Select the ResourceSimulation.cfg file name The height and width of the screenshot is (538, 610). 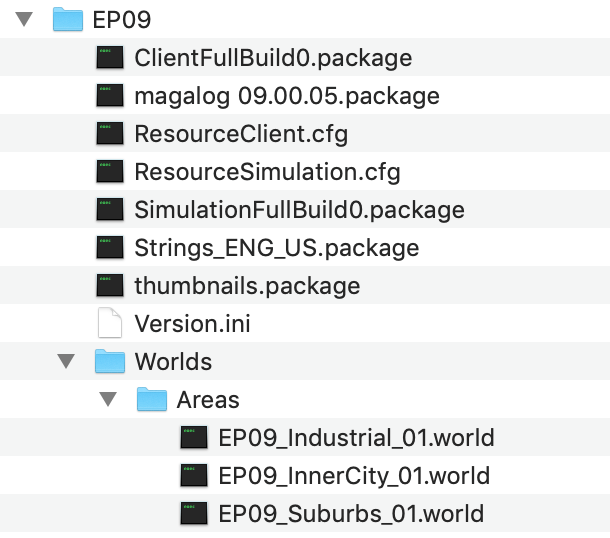tap(267, 172)
